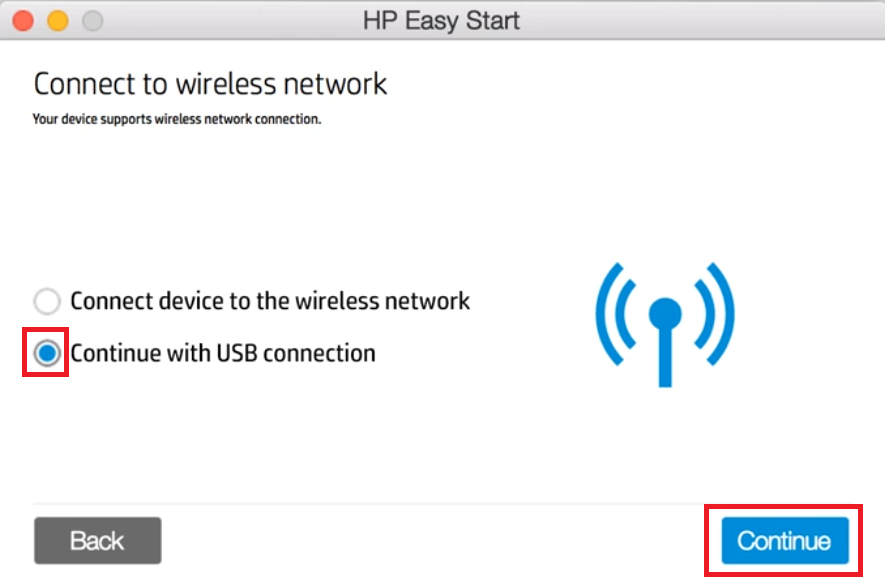This screenshot has height=588, width=885.
Task: Click the 'Your device supports wireless network connection' text
Action: click(177, 119)
